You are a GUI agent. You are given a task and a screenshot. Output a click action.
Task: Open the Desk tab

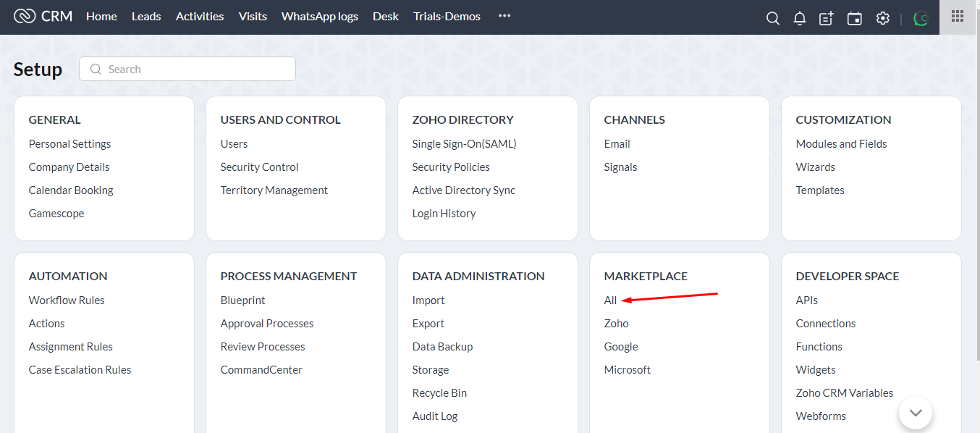tap(386, 16)
